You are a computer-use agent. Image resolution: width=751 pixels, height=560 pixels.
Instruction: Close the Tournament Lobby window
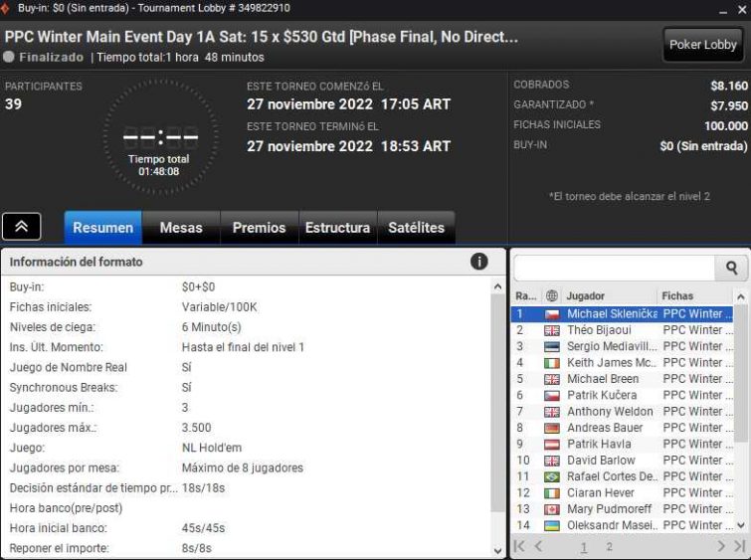click(x=742, y=9)
